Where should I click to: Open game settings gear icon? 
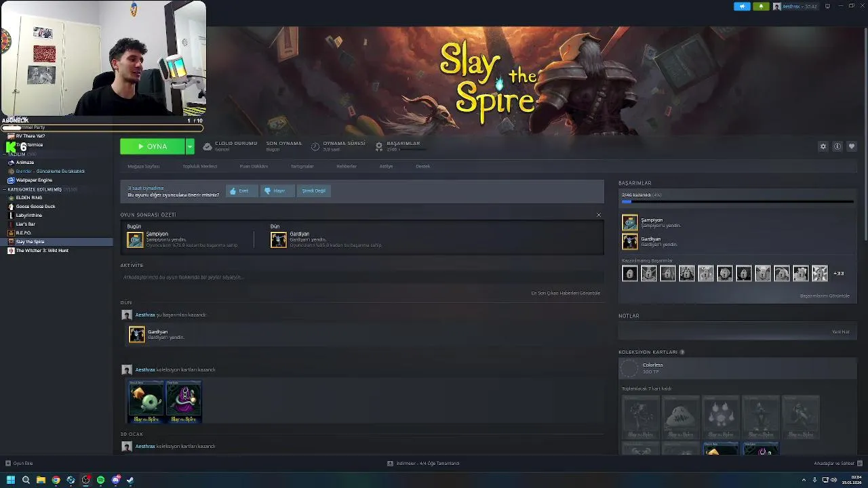823,146
